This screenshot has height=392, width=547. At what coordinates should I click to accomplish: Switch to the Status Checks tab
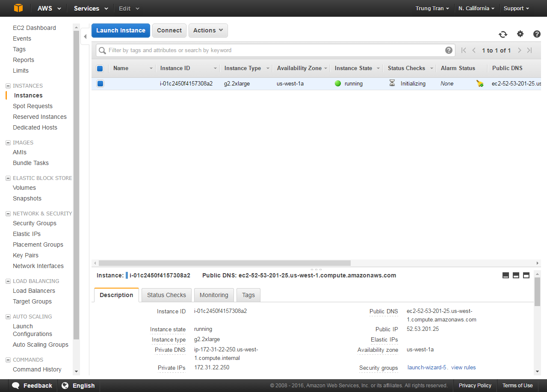166,295
